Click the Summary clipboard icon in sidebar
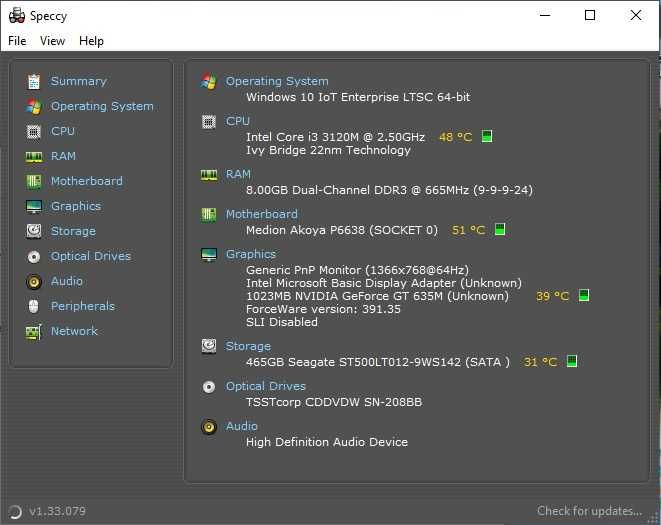The height and width of the screenshot is (525, 661). (34, 81)
